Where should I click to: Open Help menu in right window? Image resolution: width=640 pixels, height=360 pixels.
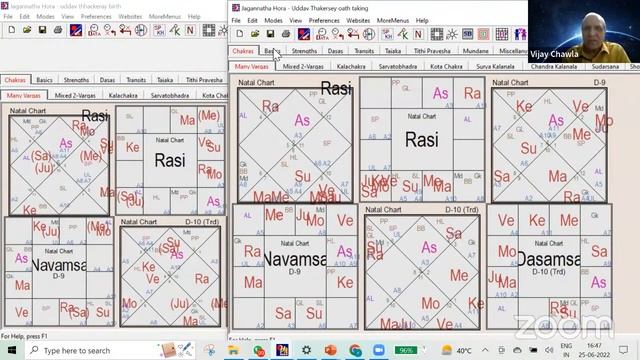click(422, 20)
